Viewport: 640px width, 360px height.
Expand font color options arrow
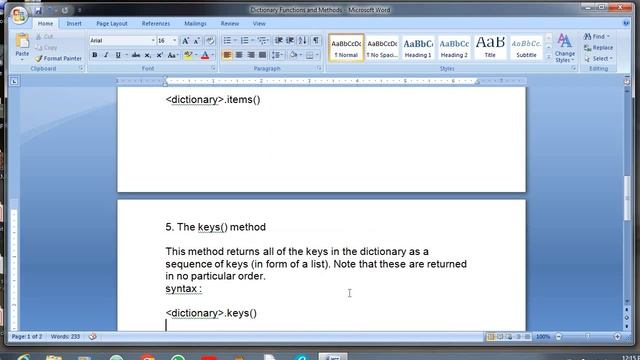[x=213, y=55]
